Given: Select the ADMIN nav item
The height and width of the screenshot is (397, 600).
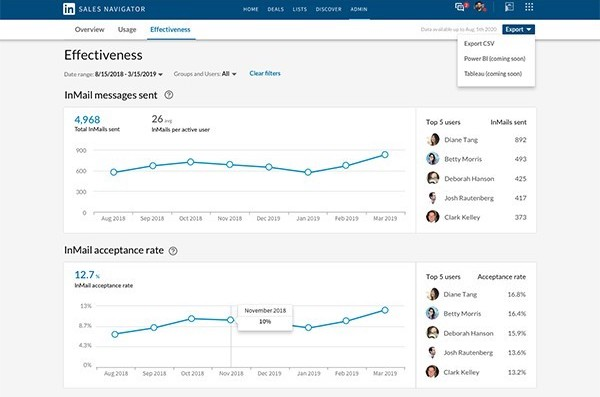Looking at the screenshot, I should [x=359, y=9].
